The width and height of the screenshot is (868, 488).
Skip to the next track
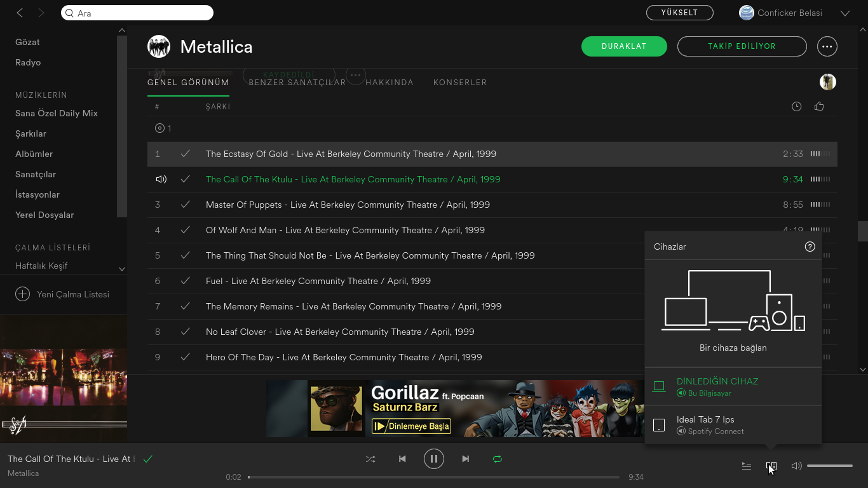pos(466,459)
